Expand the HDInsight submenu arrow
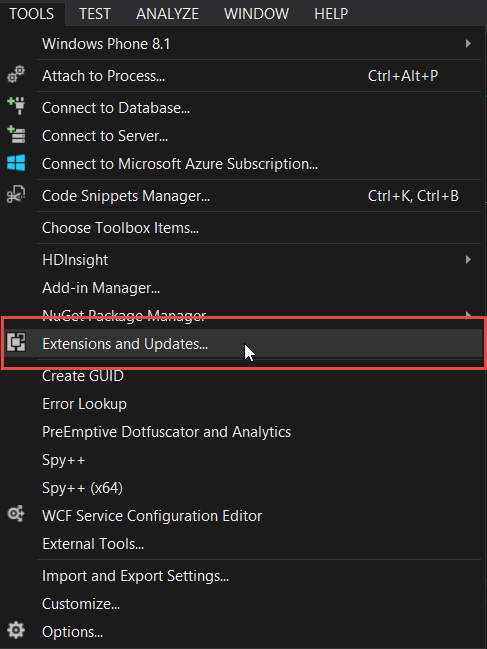The image size is (487, 649). 468,260
